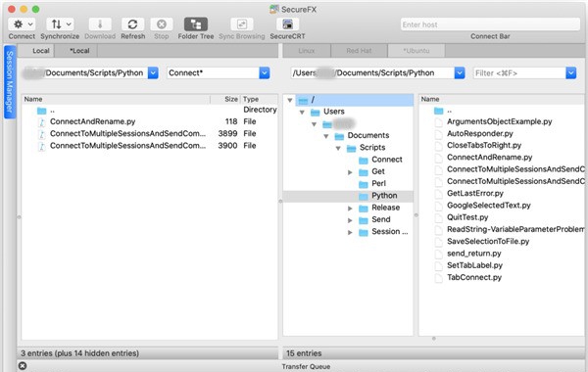The width and height of the screenshot is (588, 372).
Task: Click the Get folder icon in tree
Action: (x=363, y=172)
